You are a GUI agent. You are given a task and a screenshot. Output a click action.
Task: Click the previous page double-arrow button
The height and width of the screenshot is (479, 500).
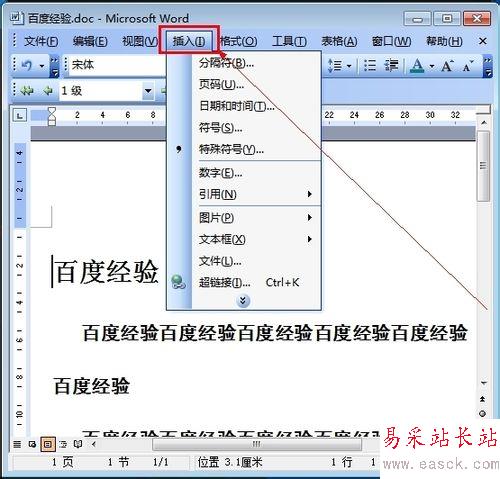pos(483,399)
